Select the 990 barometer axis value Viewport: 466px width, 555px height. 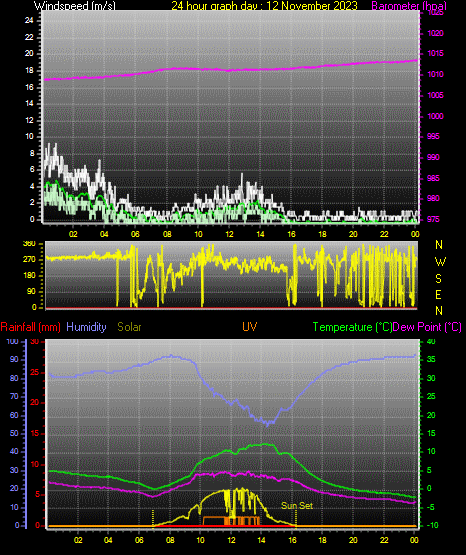point(433,157)
